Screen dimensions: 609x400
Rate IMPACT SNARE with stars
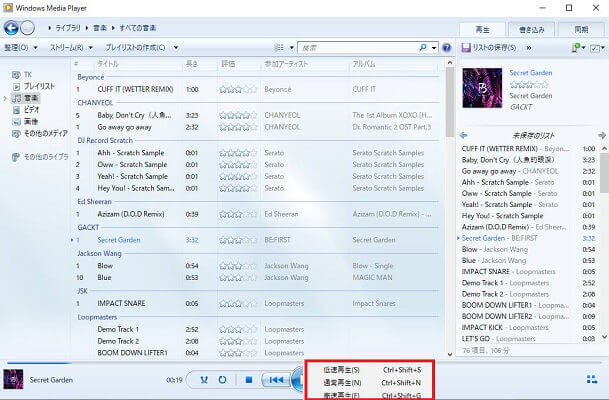coord(238,303)
